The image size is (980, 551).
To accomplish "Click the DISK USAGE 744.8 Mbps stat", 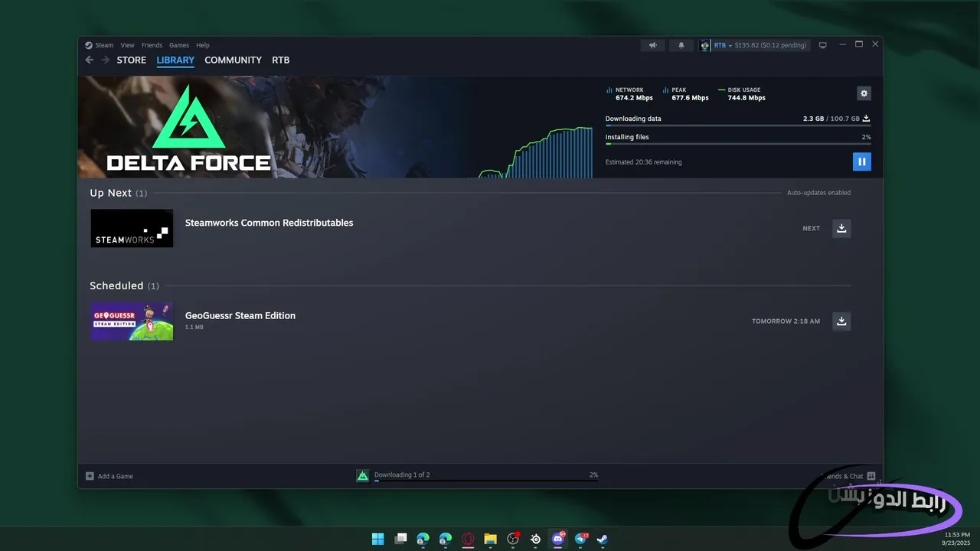I will pos(742,93).
